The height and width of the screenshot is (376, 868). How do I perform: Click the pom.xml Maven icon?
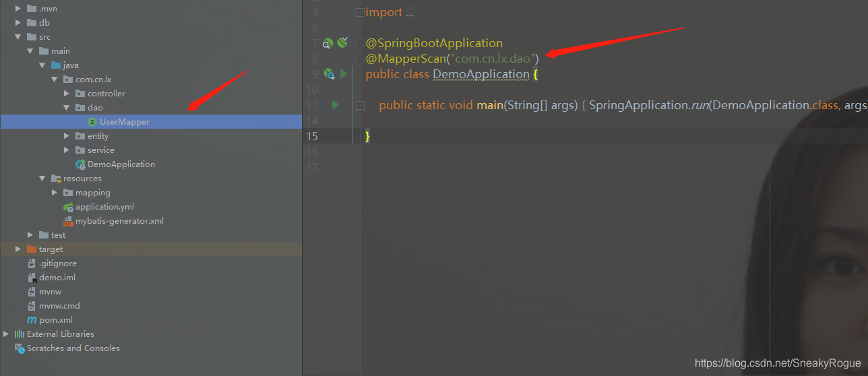32,320
